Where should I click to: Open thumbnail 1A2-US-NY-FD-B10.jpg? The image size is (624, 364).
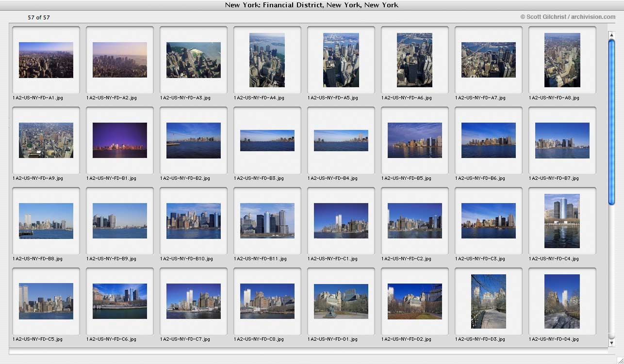(x=194, y=221)
